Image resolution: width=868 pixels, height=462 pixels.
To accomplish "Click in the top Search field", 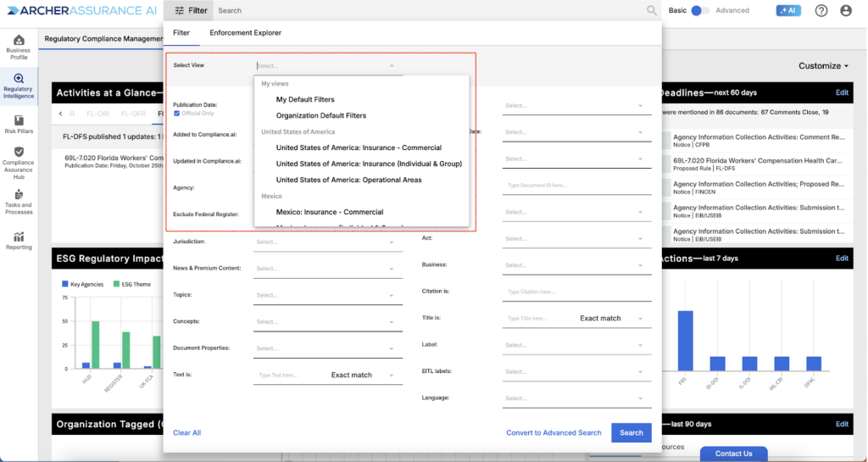I will (x=429, y=10).
